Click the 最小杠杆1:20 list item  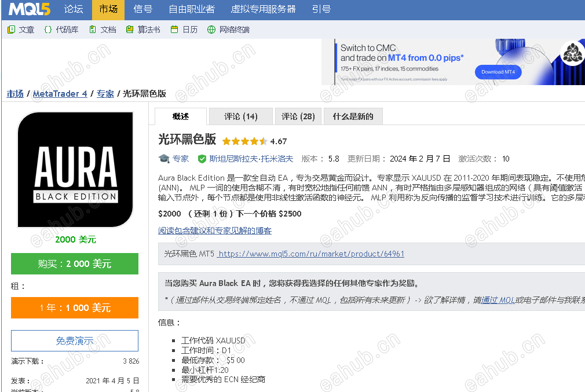tap(205, 370)
